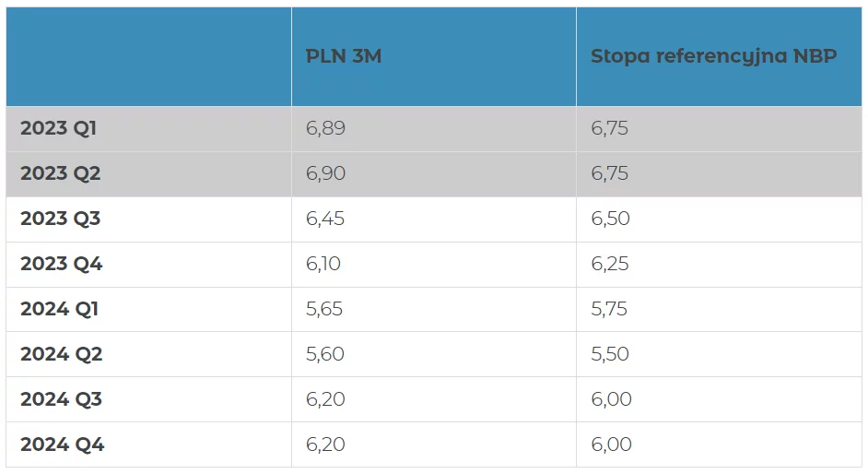Image resolution: width=868 pixels, height=474 pixels.
Task: Click the Stopa referencyjna NBP header
Action: [x=713, y=56]
